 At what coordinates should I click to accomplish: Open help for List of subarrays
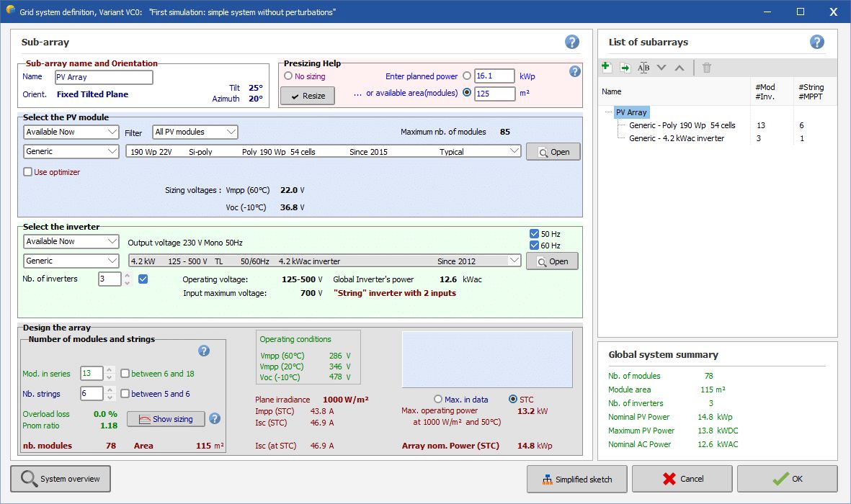[816, 42]
